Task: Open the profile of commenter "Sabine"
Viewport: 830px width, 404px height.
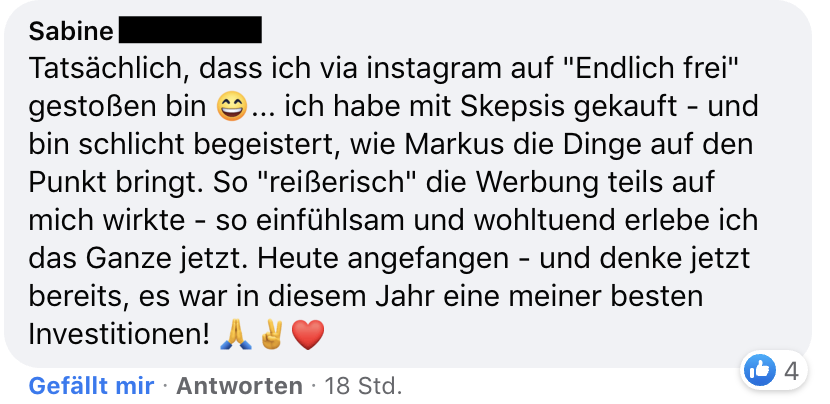Action: pyautogui.click(x=70, y=31)
